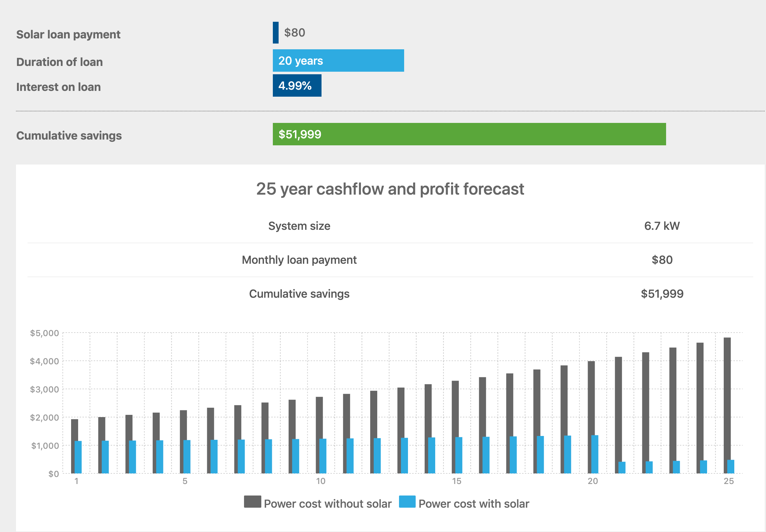The width and height of the screenshot is (766, 532).
Task: Click the Power cost without solar legend swatch
Action: pos(252,502)
